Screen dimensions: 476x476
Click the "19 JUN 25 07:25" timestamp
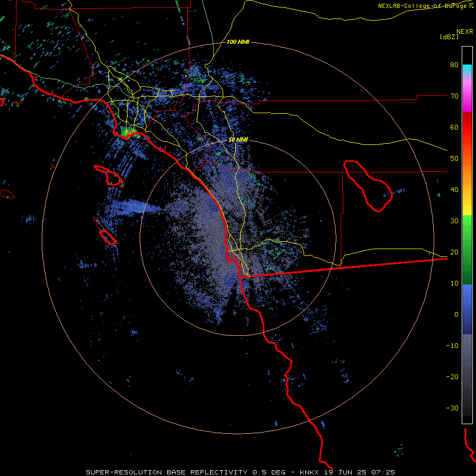[359, 472]
